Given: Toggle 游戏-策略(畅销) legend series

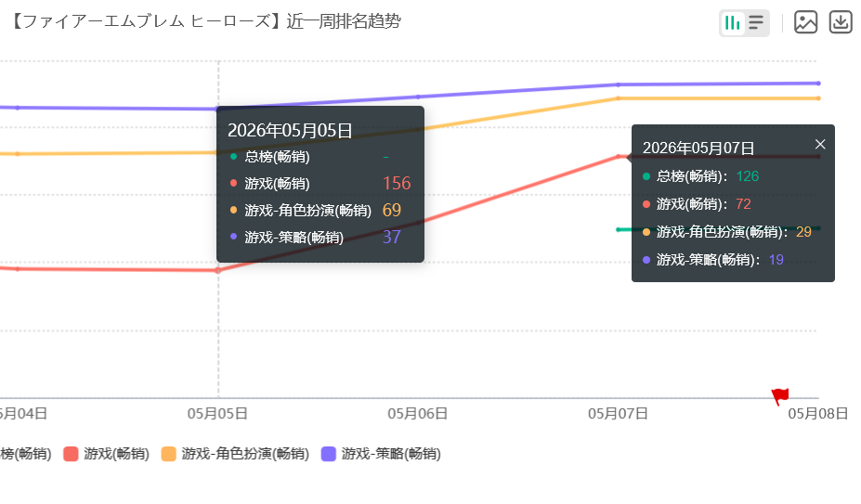Looking at the screenshot, I should (381, 454).
